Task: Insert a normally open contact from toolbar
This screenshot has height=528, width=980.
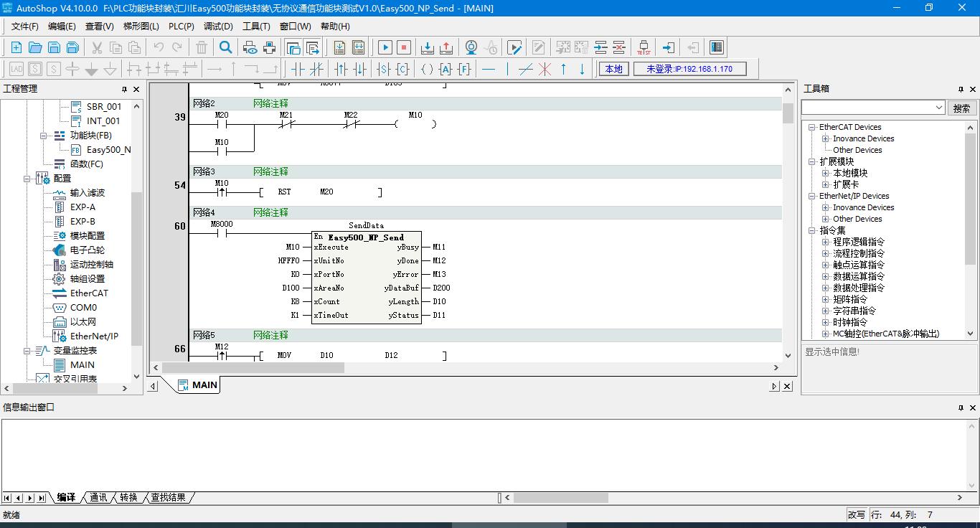Action: coord(297,69)
